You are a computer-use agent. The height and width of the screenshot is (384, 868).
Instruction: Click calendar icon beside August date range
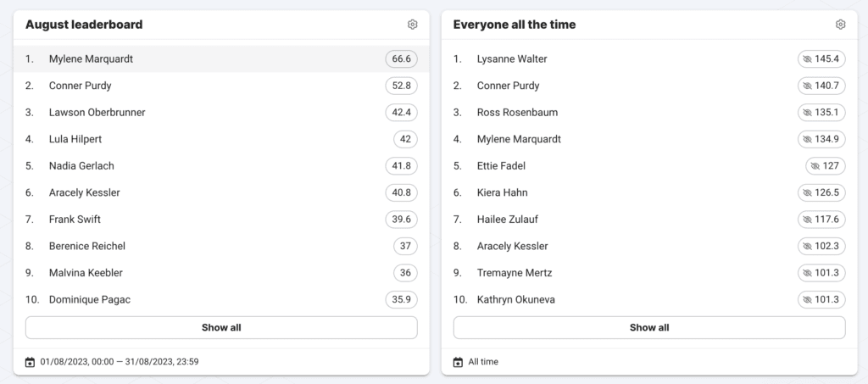[x=31, y=362]
